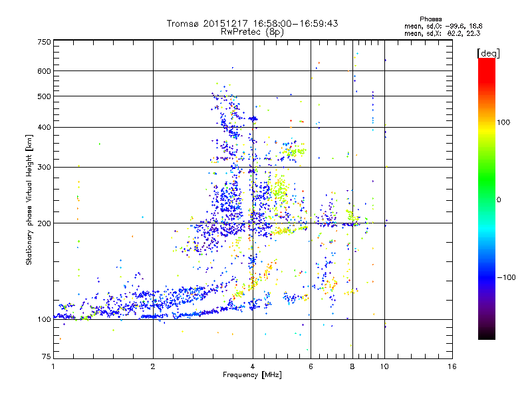Click the x-axis tick label '8'

point(352,366)
